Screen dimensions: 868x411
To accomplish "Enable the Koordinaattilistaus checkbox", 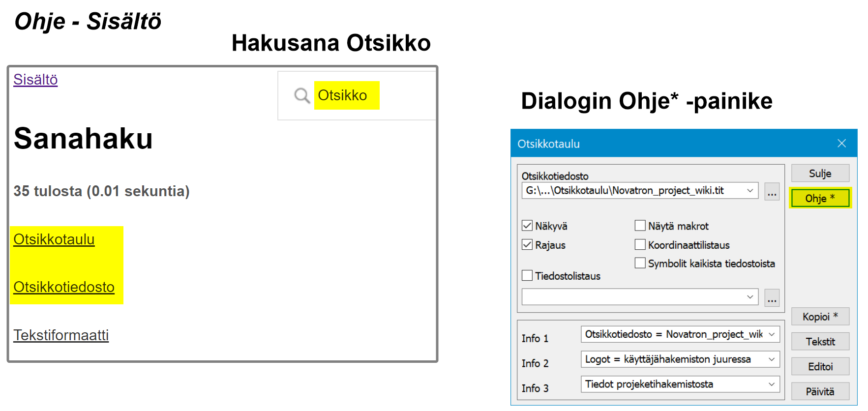I will pos(640,245).
